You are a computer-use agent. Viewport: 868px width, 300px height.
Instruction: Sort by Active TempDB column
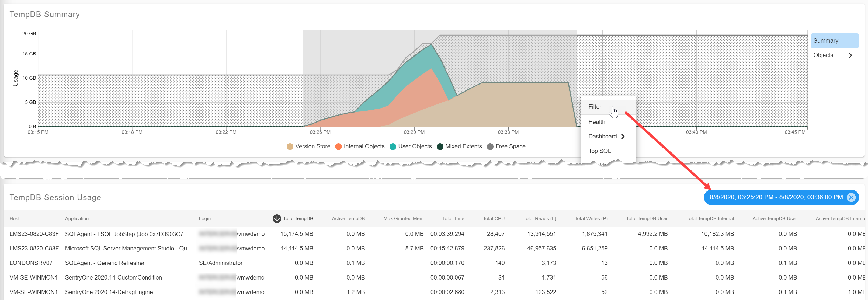[x=348, y=218]
